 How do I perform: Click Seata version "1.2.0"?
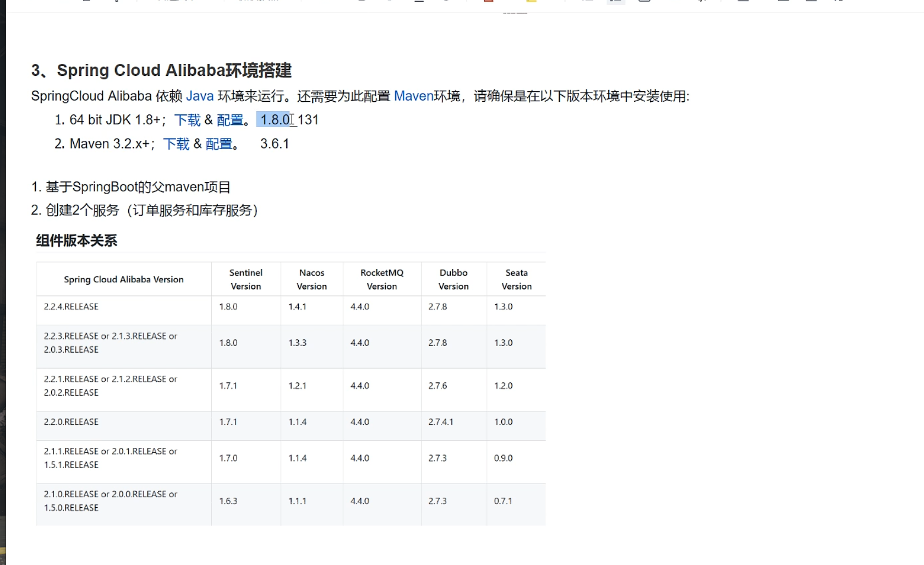[504, 386]
